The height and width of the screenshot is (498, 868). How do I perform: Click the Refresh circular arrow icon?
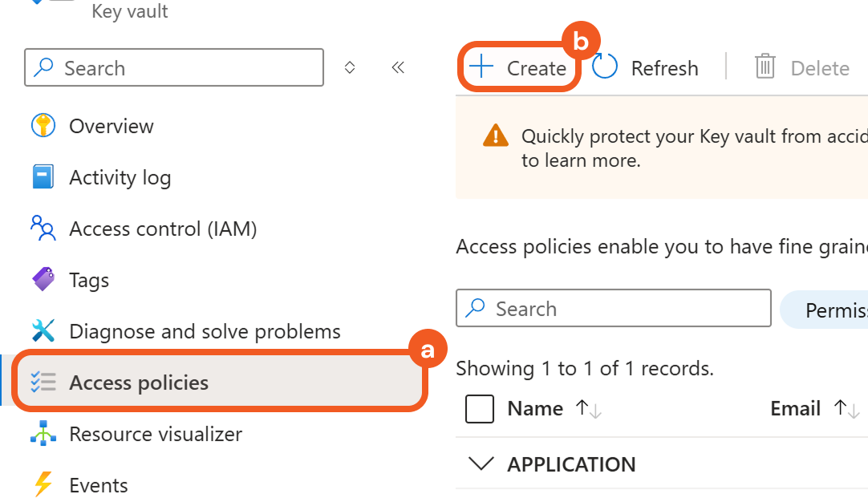point(605,68)
